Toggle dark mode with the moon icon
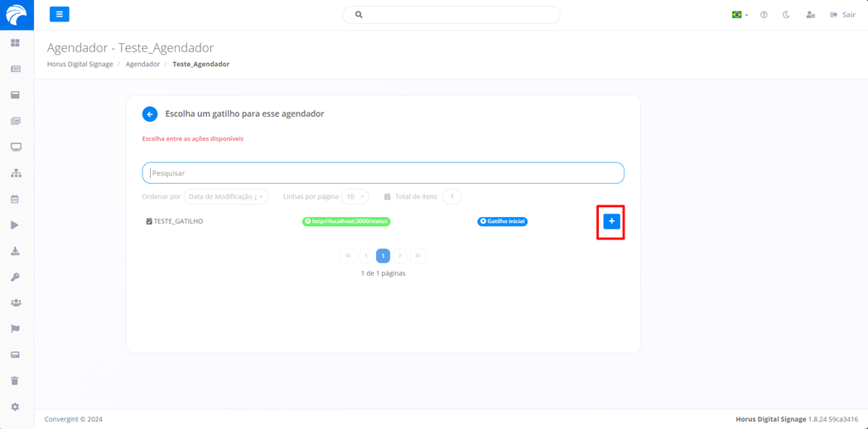 point(786,15)
